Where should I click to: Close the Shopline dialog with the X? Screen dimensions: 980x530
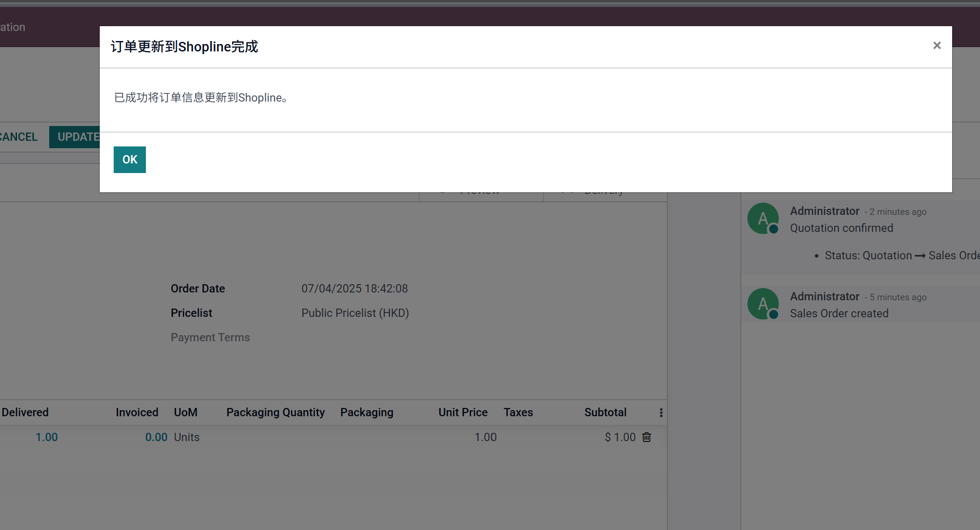[937, 45]
